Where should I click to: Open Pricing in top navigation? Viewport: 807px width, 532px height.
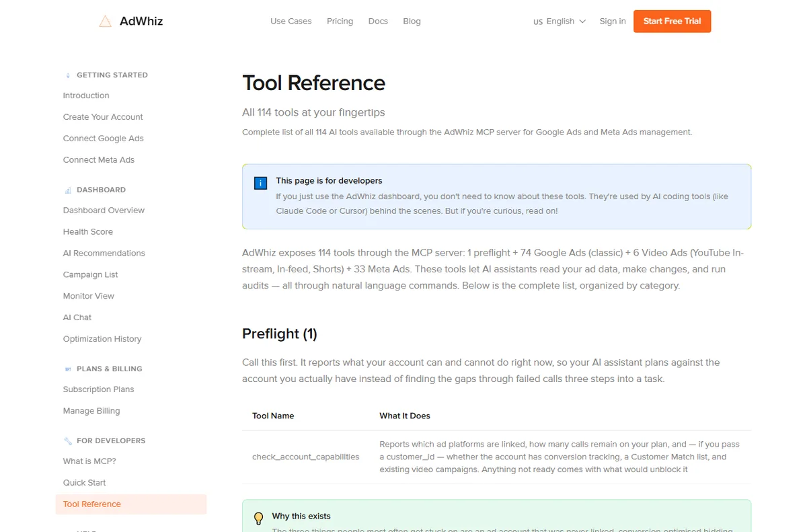(340, 22)
